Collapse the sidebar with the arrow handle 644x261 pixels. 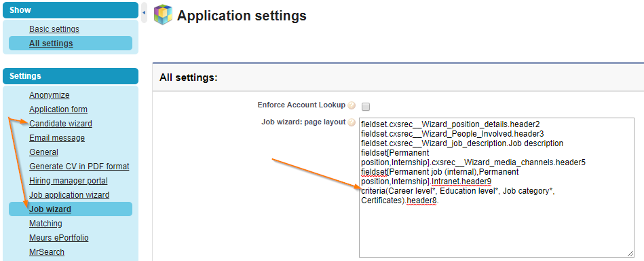pos(144,13)
